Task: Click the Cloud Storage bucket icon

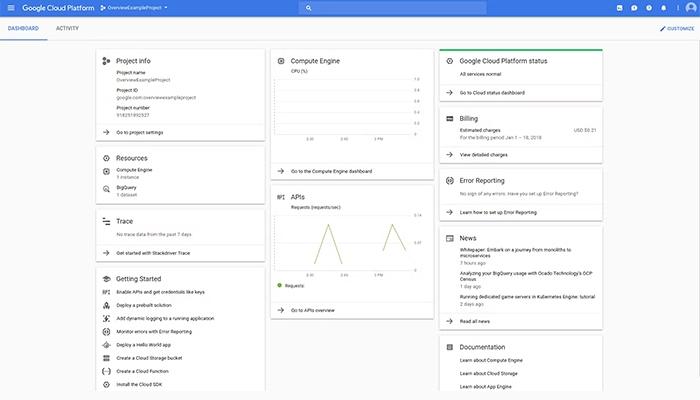Action: point(106,358)
